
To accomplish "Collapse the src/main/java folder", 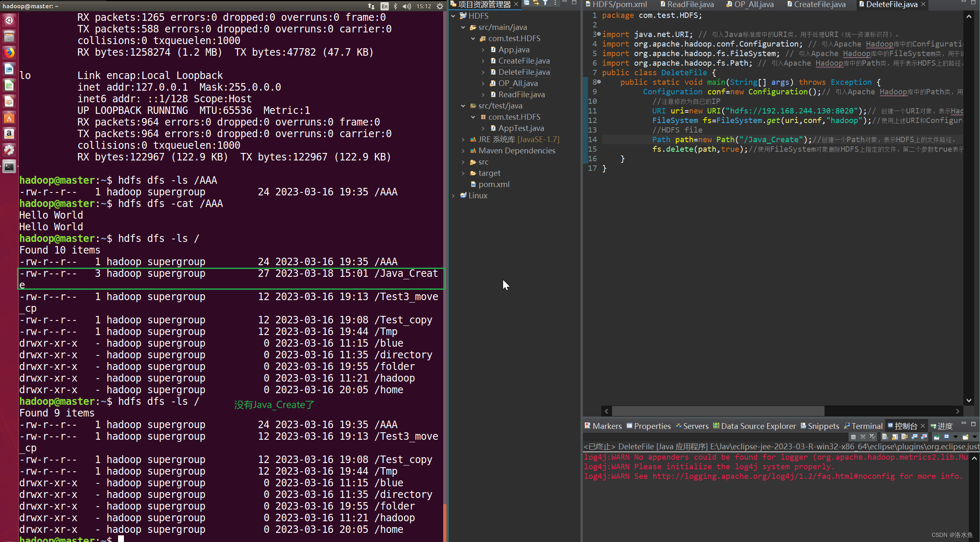I will pos(463,27).
